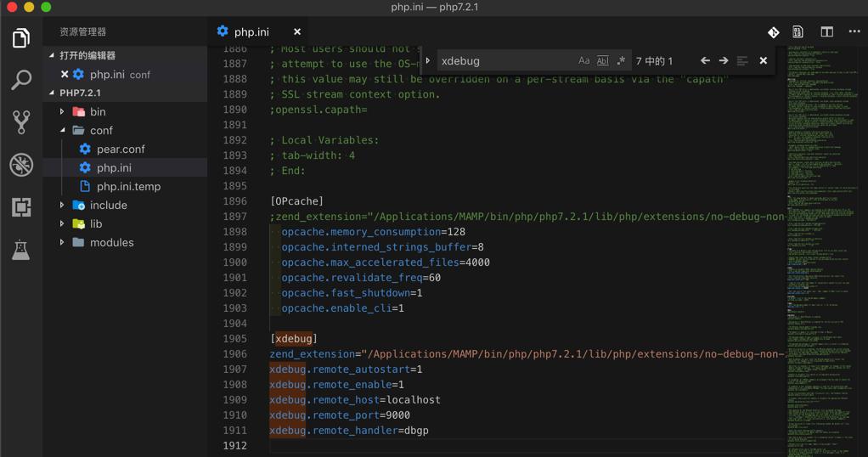Click line number 1905 in gutter

[x=234, y=338]
